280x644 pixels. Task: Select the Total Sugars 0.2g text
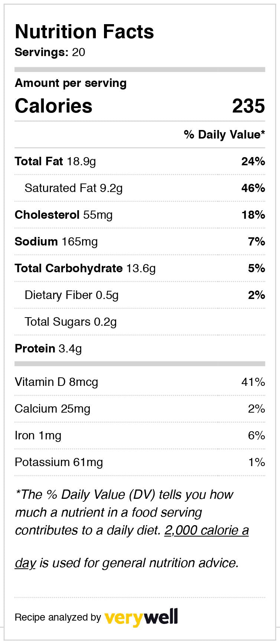pyautogui.click(x=71, y=322)
